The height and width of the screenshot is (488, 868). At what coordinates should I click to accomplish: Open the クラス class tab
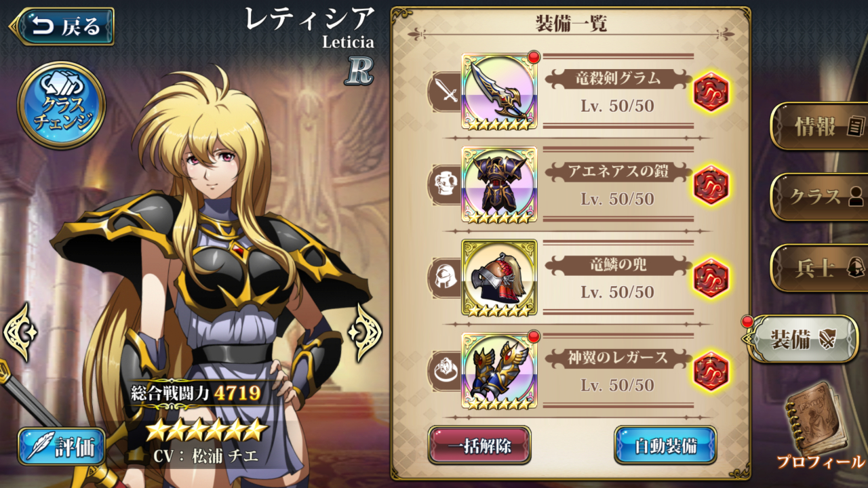(x=819, y=197)
